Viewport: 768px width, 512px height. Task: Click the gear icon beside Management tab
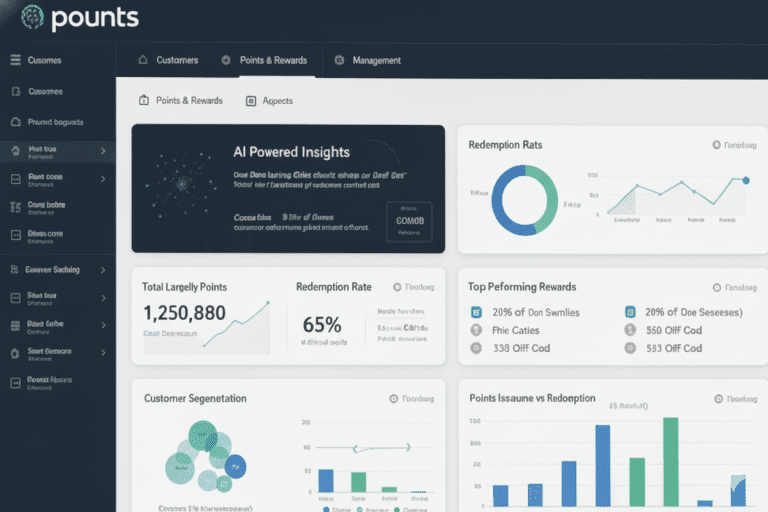340,60
